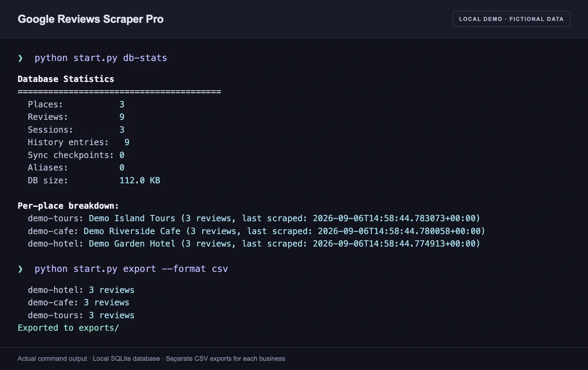This screenshot has height=370, width=588.
Task: Click the 'Per-place breakdown:' heading
Action: pyautogui.click(x=68, y=206)
